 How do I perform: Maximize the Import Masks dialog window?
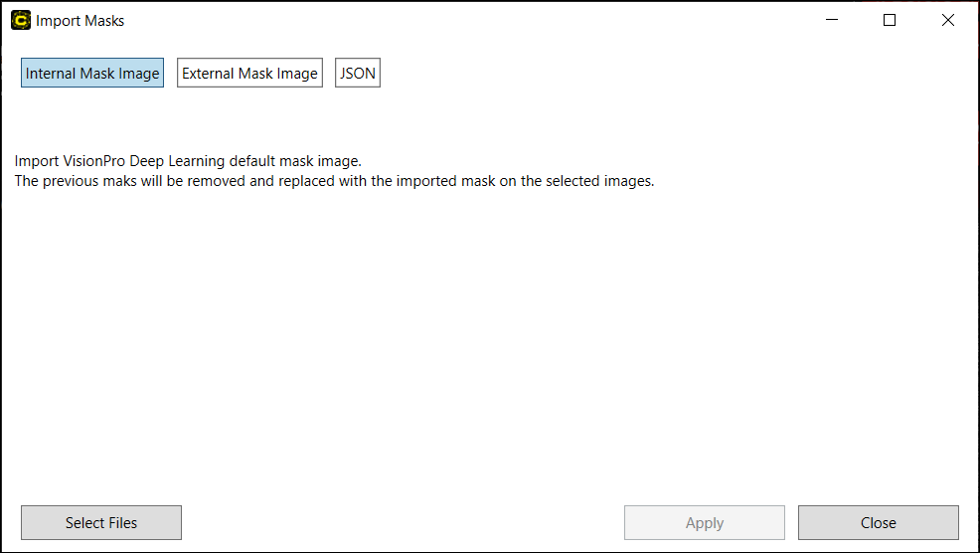point(890,20)
